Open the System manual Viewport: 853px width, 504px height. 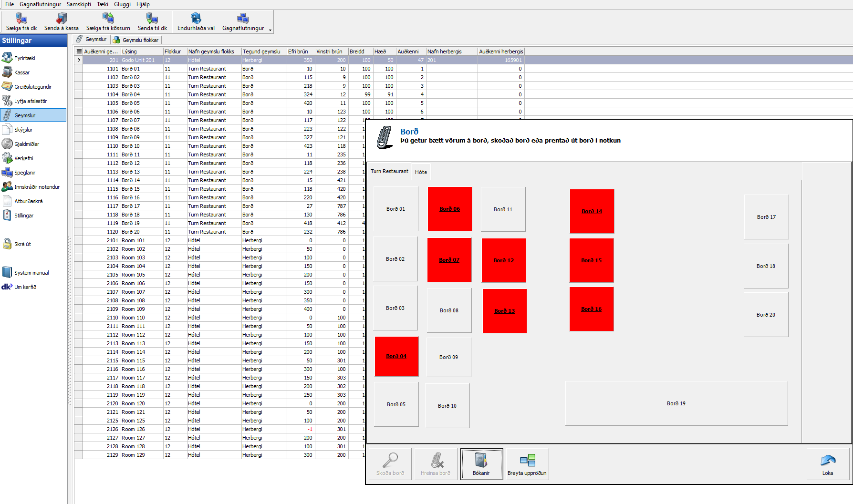pos(31,273)
